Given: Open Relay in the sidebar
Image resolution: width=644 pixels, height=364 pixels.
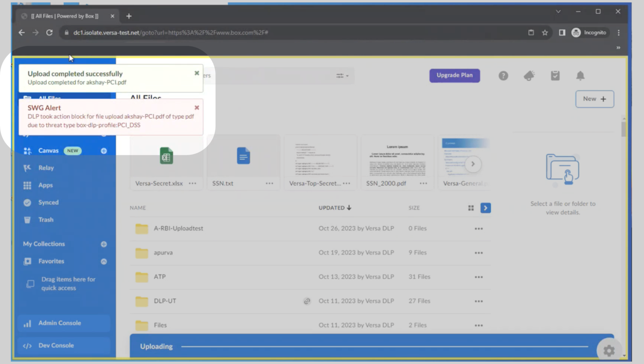Looking at the screenshot, I should [x=46, y=168].
